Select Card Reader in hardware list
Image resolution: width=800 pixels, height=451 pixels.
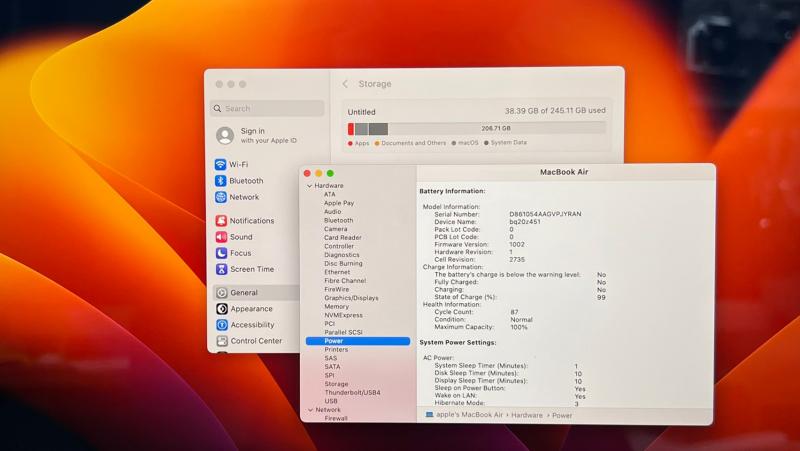tap(342, 238)
